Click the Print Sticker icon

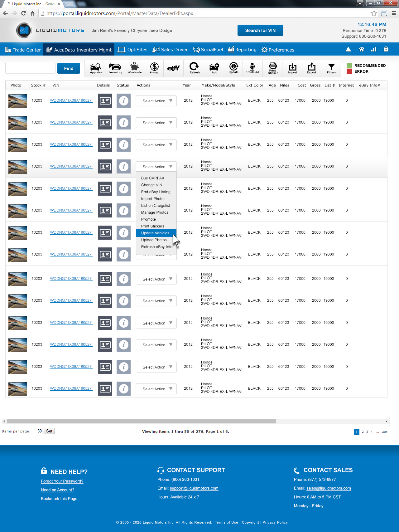click(273, 68)
